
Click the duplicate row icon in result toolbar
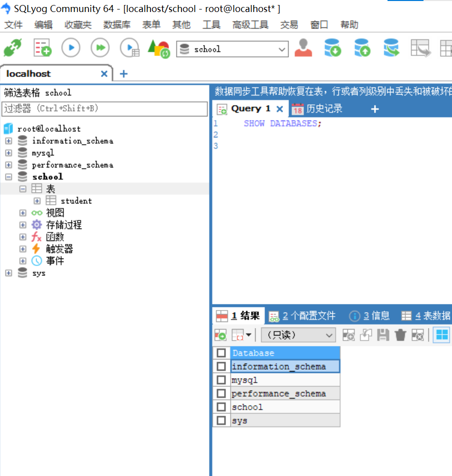[366, 335]
